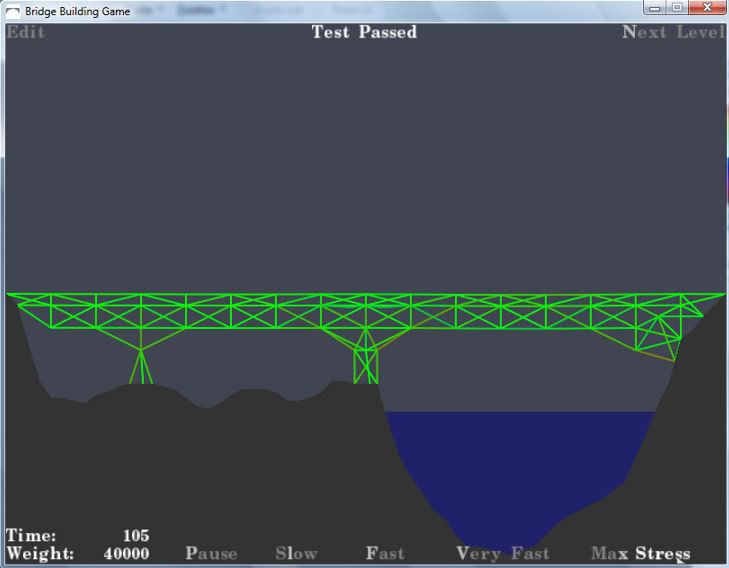729x568 pixels.
Task: Go to Next Level
Action: pyautogui.click(x=673, y=32)
